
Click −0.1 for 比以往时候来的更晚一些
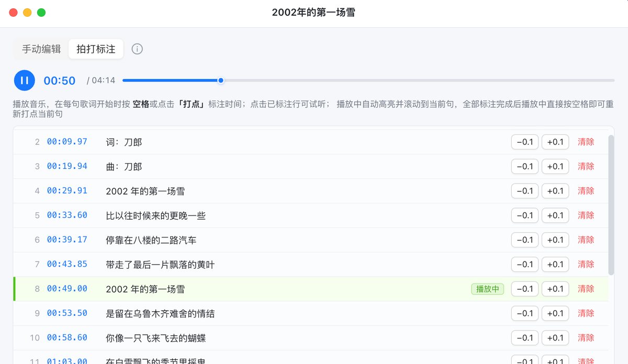(525, 215)
